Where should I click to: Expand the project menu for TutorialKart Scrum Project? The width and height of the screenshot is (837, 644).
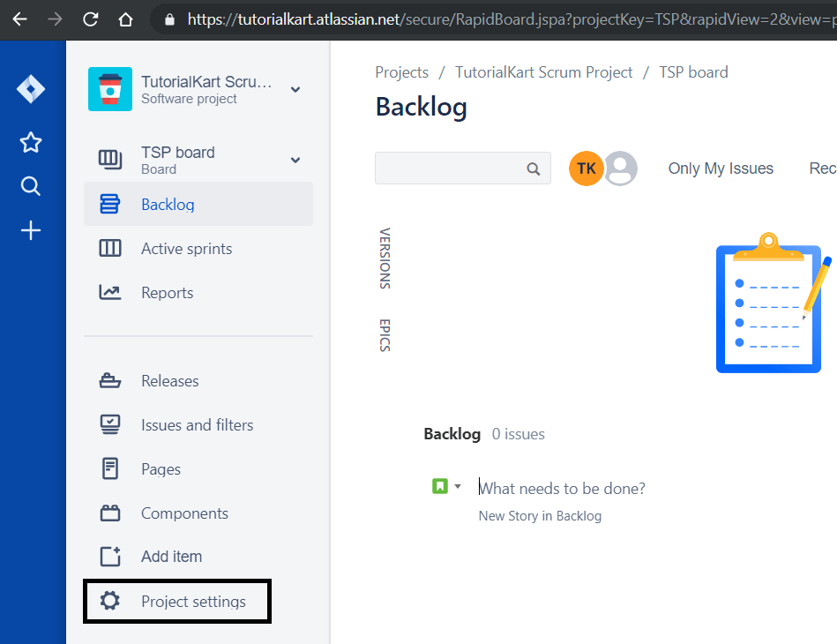pyautogui.click(x=294, y=89)
